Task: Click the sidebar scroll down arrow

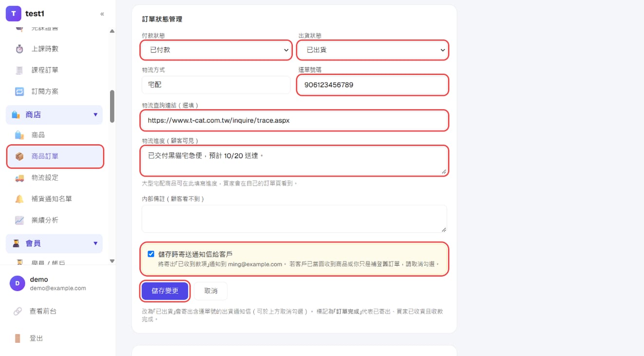Action: [x=112, y=261]
